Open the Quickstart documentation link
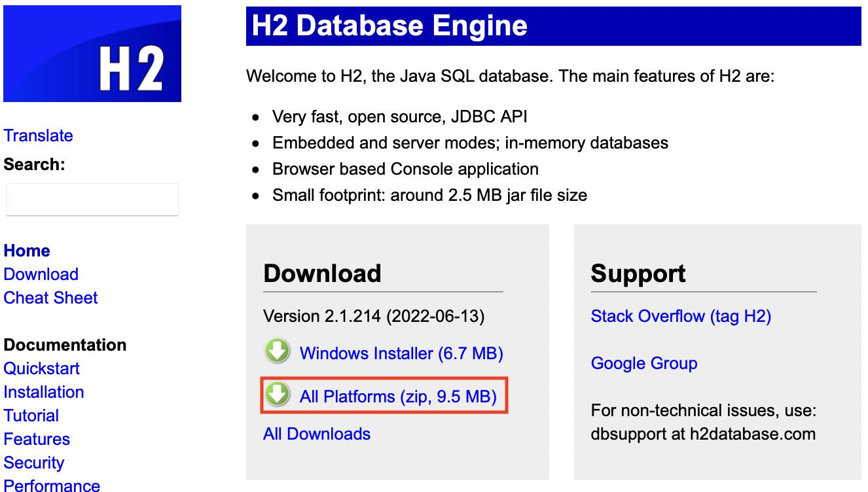Screen dimensions: 868x492 tap(41, 368)
